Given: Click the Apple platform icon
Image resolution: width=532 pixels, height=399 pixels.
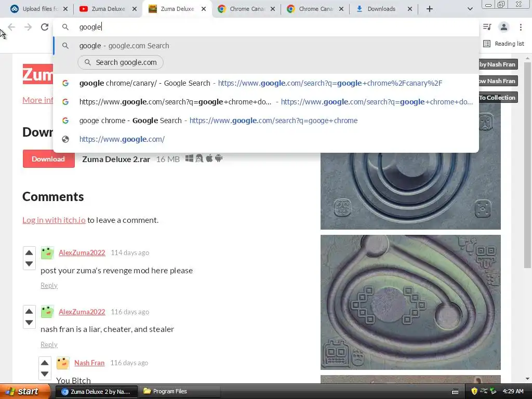Looking at the screenshot, I should pyautogui.click(x=209, y=158).
